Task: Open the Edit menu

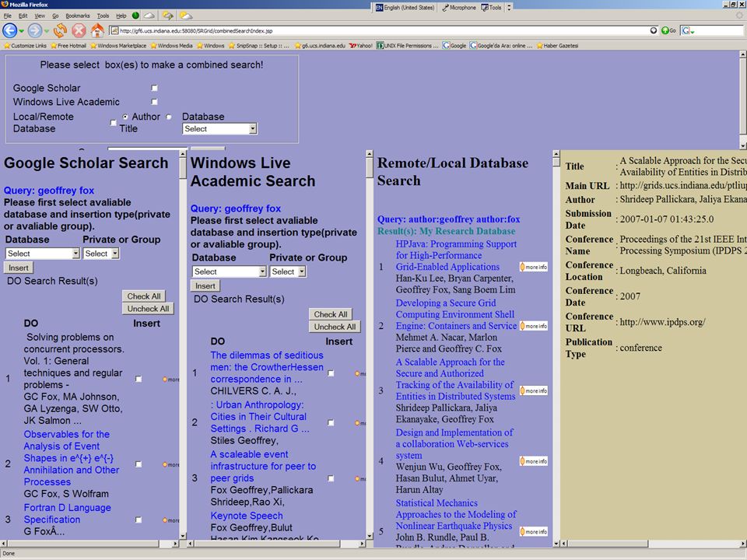Action: (23, 16)
